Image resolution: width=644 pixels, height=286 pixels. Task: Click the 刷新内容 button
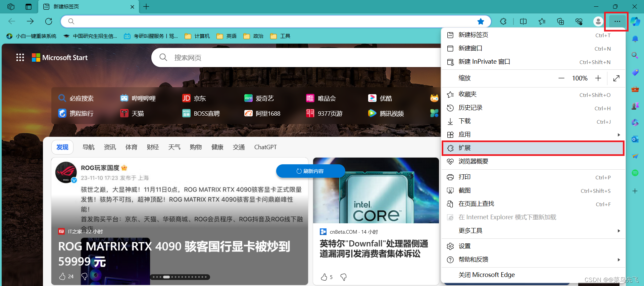click(310, 171)
